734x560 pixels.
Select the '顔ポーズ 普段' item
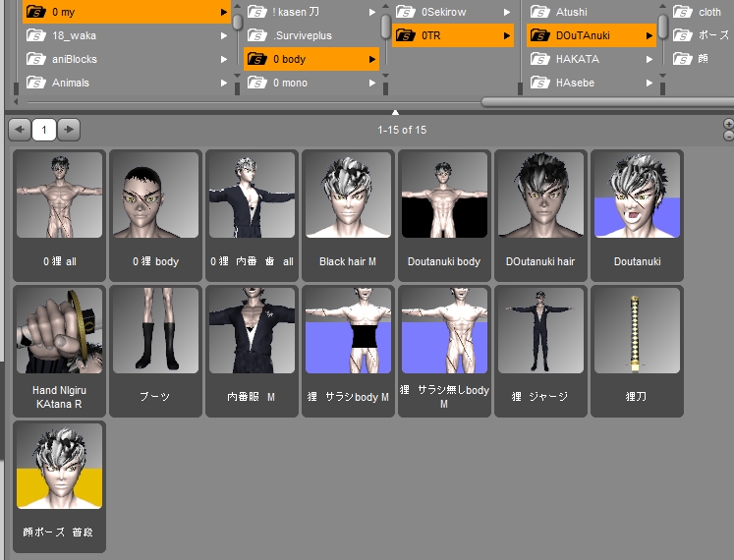pos(60,487)
